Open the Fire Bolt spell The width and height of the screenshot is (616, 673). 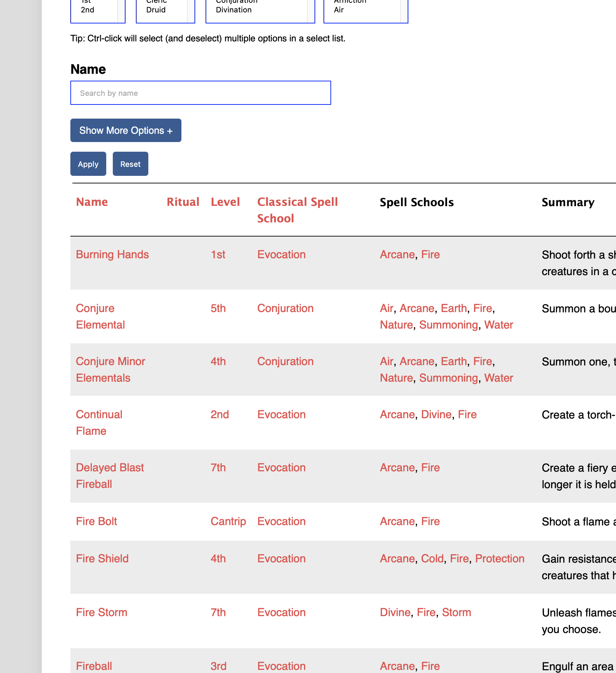tap(97, 521)
